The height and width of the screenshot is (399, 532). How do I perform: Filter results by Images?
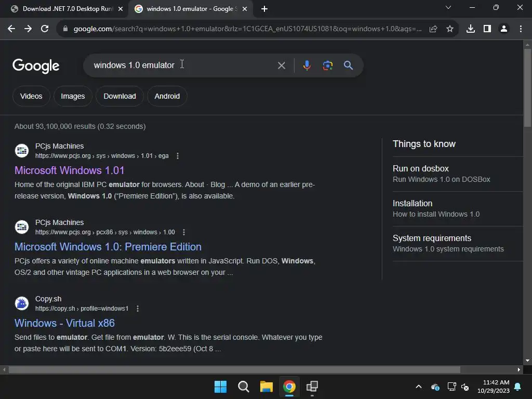click(x=73, y=96)
